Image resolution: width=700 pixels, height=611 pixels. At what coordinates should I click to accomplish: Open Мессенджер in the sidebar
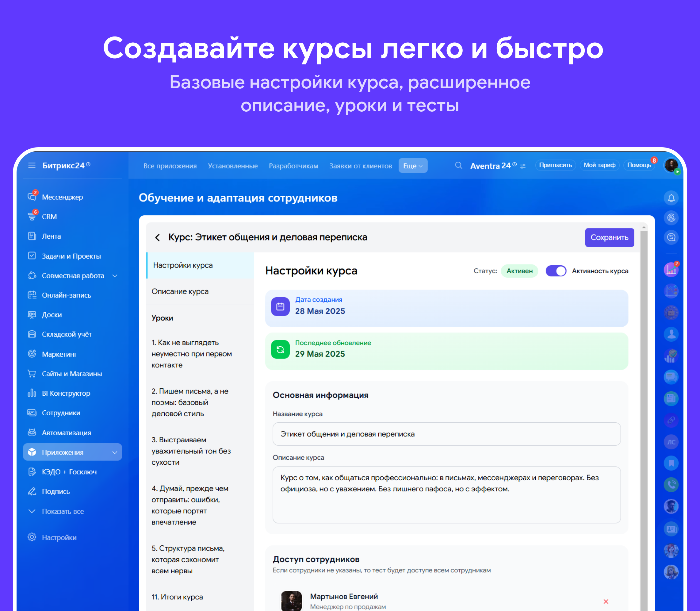pos(62,197)
